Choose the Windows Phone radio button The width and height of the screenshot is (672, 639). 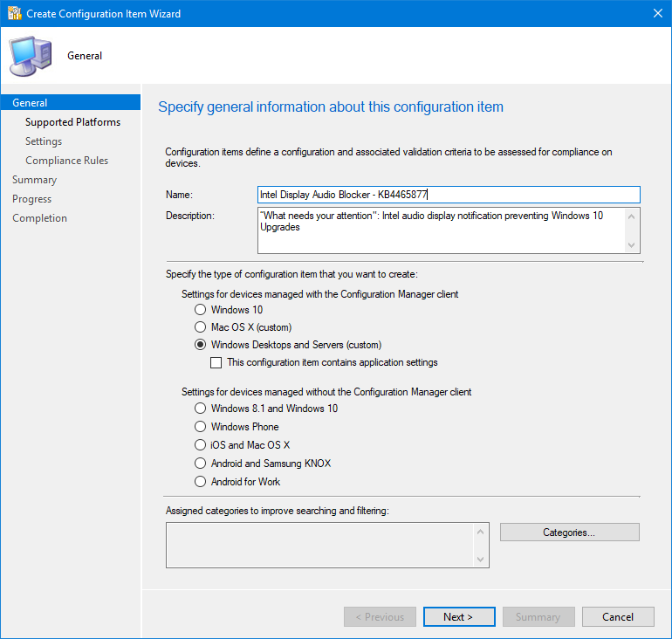[x=201, y=427]
